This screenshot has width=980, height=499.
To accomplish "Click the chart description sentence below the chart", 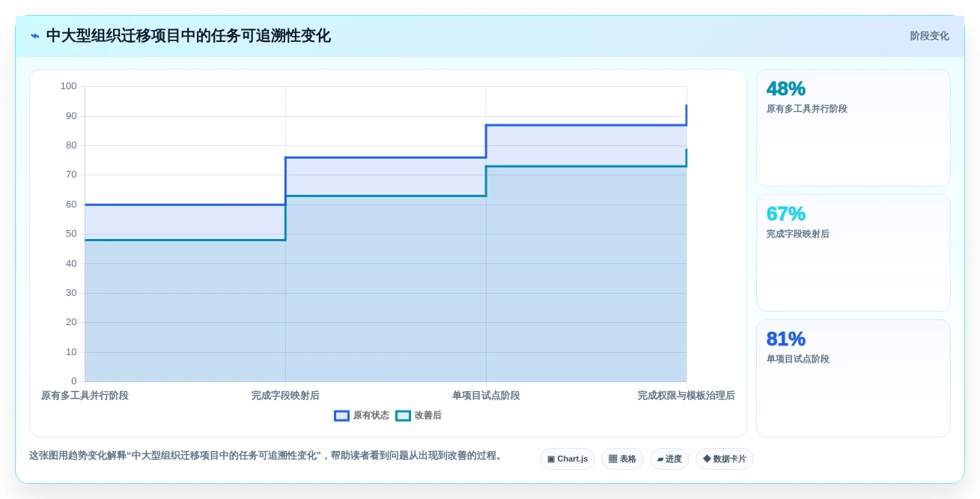I will coord(267,456).
